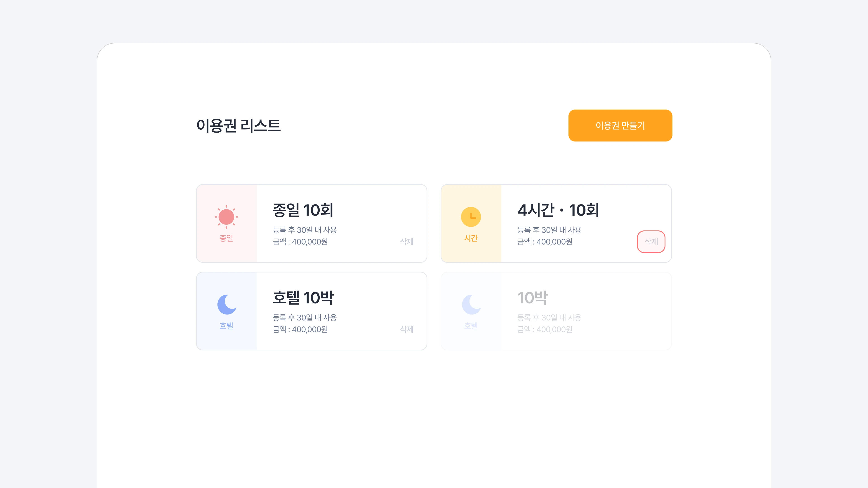Click the 이용권 리스트 heading
The image size is (868, 488).
pos(238,125)
